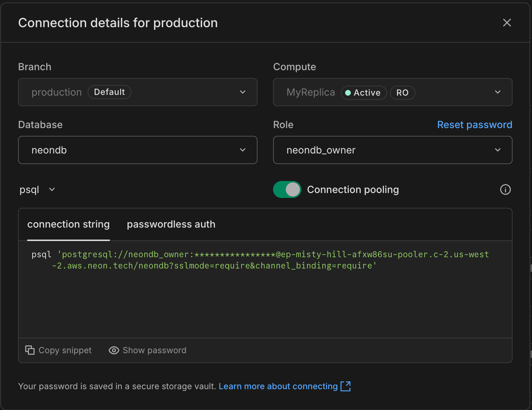Disable Connection pooling
The image size is (532, 410).
(x=287, y=189)
